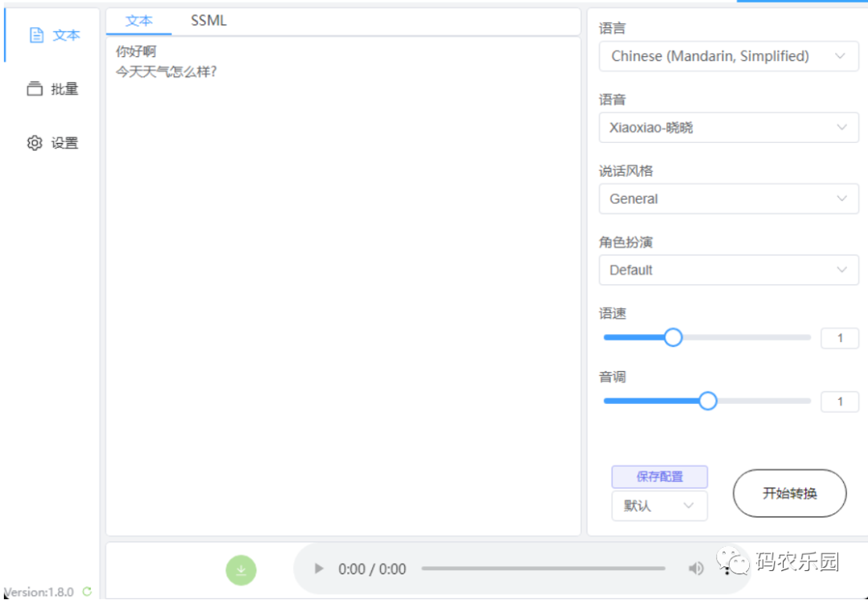Click inside the text editor containing 你好啊
The width and height of the screenshot is (868, 600).
point(338,241)
